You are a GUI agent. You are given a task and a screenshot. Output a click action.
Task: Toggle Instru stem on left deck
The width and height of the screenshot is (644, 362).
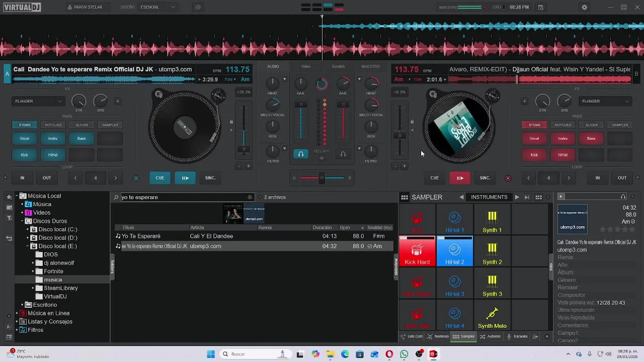[53, 138]
